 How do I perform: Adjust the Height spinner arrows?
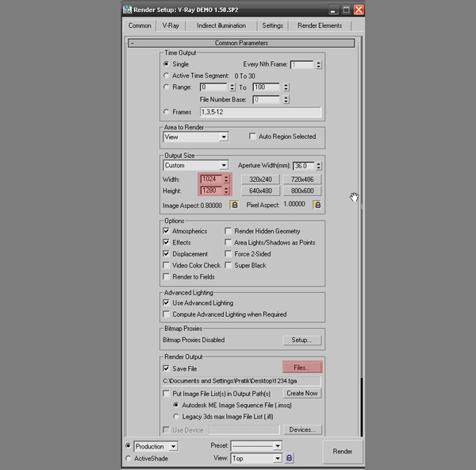(226, 191)
